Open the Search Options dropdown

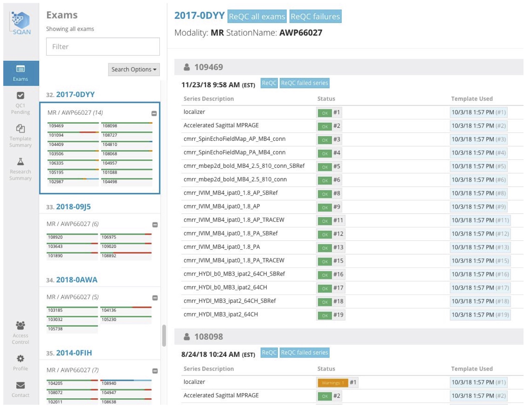coord(134,69)
